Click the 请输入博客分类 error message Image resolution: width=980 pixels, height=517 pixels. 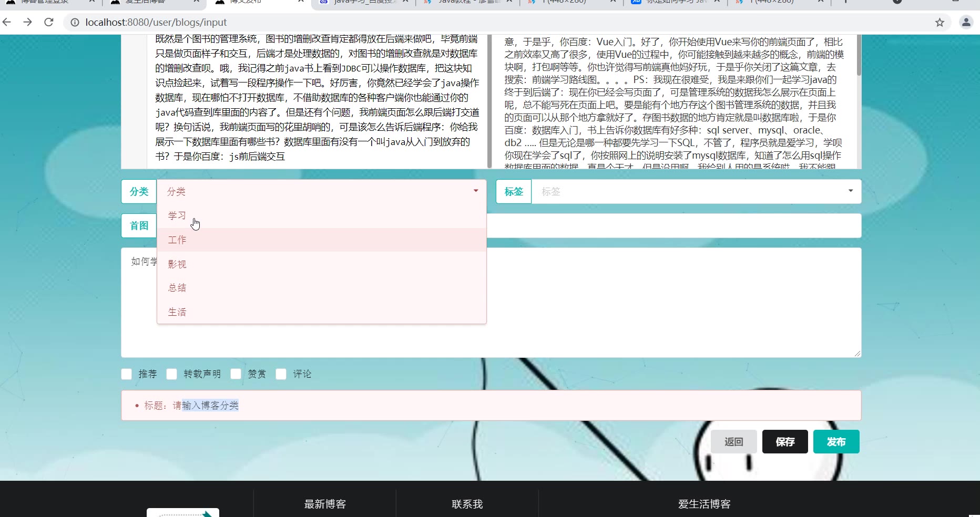tap(191, 406)
